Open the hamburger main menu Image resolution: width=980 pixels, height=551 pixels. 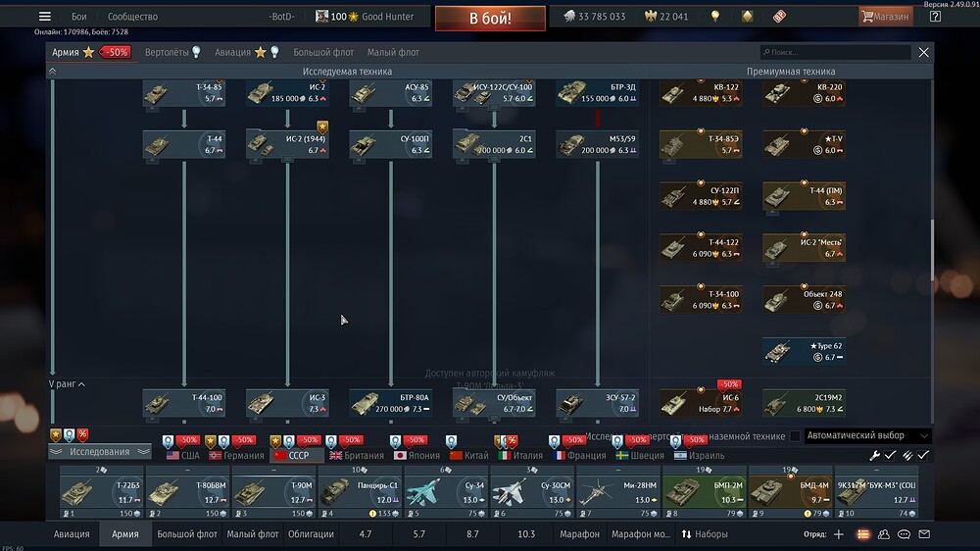(44, 17)
